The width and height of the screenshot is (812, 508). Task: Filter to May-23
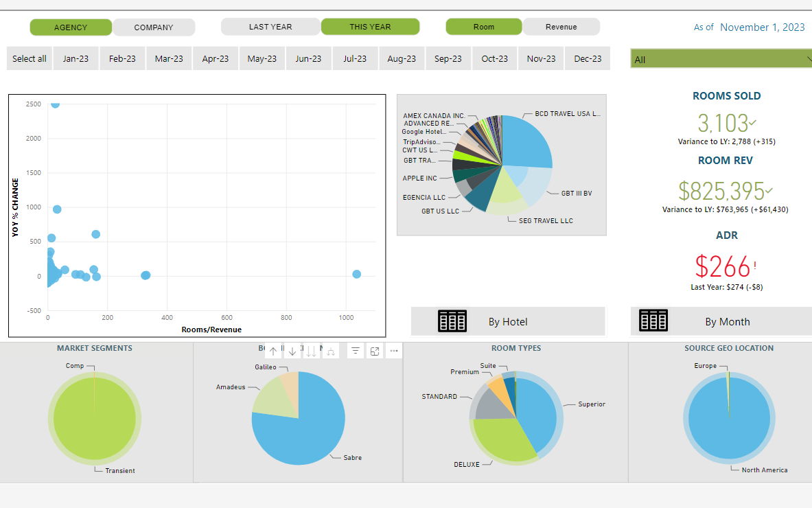[262, 58]
